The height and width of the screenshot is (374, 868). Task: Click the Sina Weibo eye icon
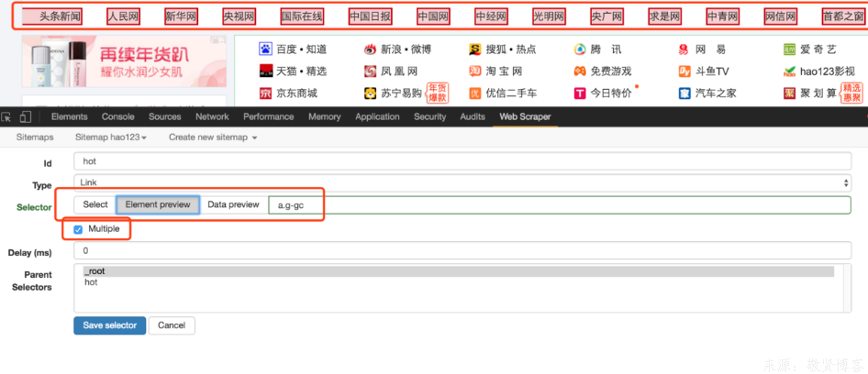coord(370,49)
